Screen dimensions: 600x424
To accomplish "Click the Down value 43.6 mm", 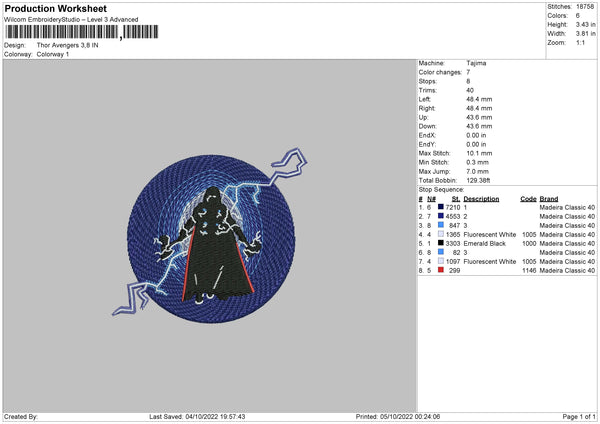I will (x=479, y=126).
